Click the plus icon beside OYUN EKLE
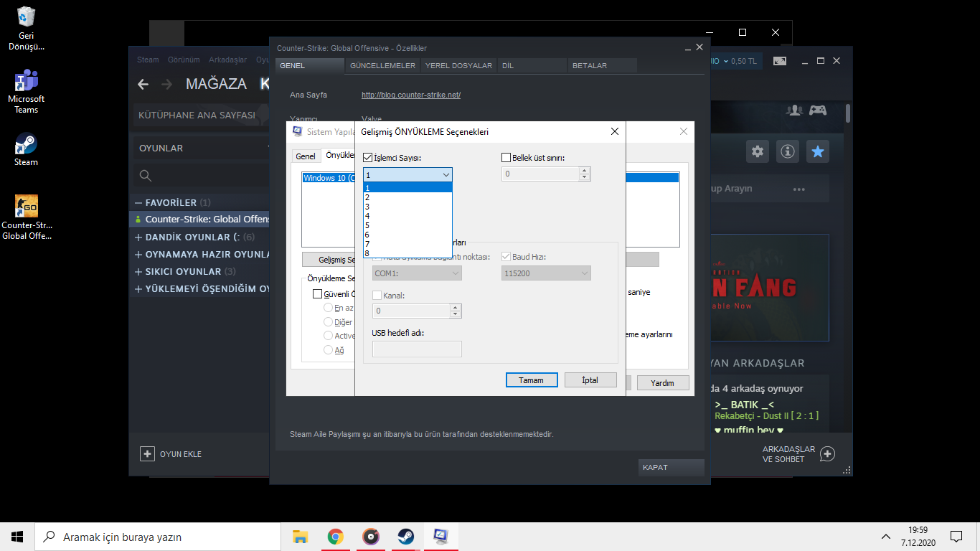Image resolution: width=980 pixels, height=551 pixels. point(147,453)
